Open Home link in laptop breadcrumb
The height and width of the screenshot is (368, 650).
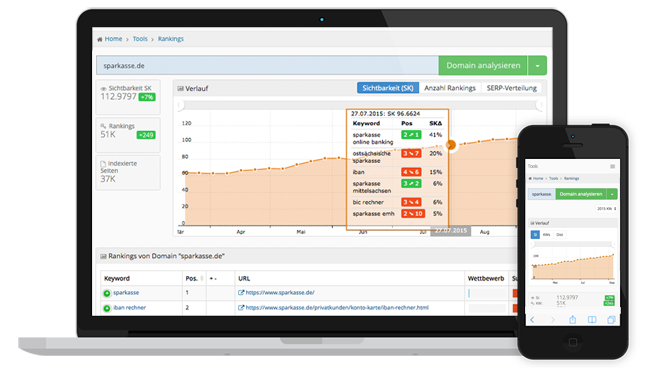[x=113, y=39]
